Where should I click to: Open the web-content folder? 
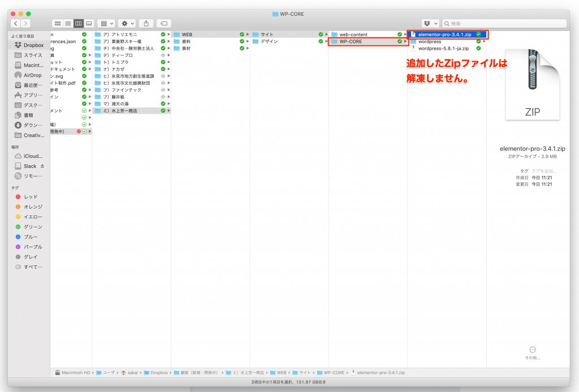(353, 35)
